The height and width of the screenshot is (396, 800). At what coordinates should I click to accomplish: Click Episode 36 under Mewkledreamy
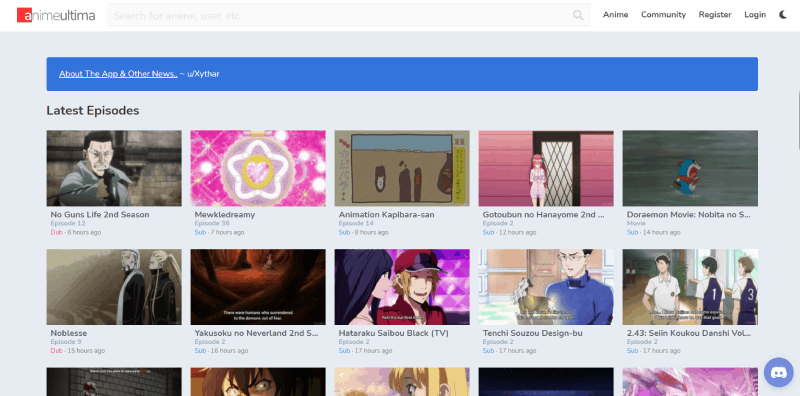pos(212,224)
